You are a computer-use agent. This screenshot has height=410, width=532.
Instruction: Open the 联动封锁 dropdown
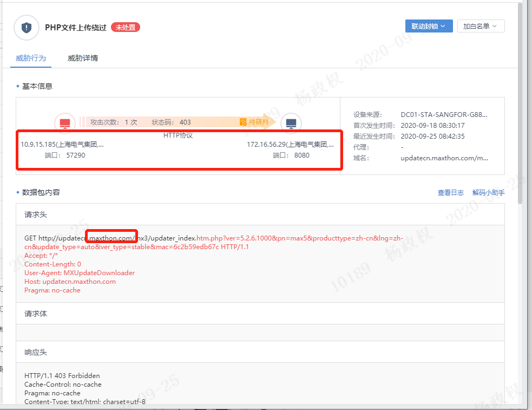[429, 26]
